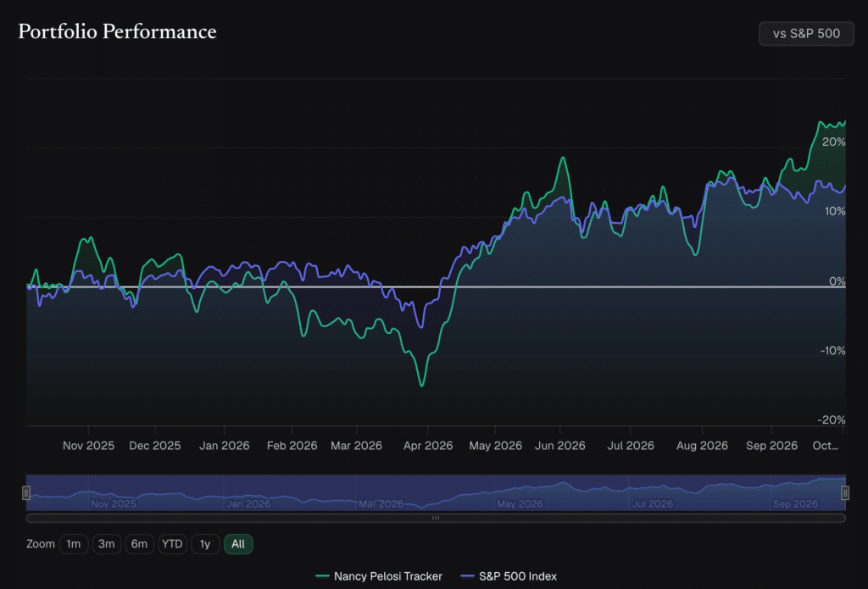Click the Jul 2026 axis label
868x589 pixels.
pos(631,446)
